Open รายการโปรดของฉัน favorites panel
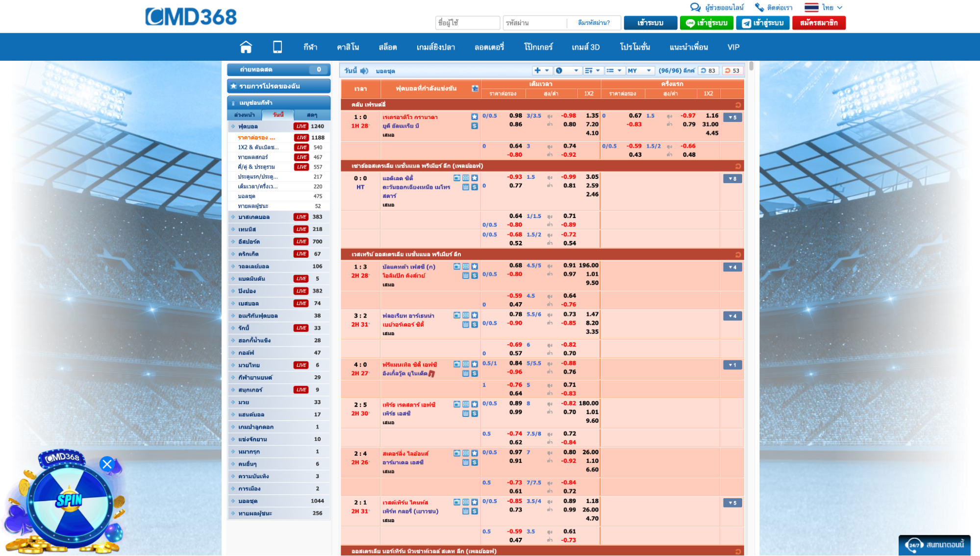This screenshot has height=556, width=980. click(x=278, y=86)
